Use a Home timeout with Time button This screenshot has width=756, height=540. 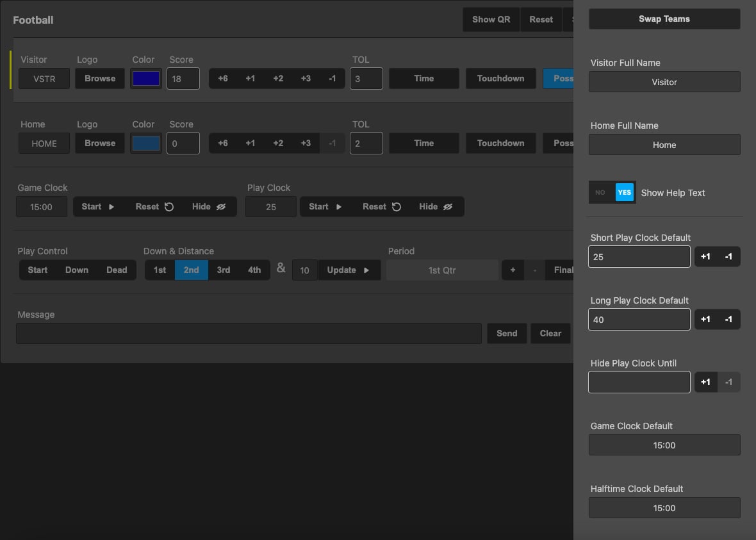coord(423,143)
